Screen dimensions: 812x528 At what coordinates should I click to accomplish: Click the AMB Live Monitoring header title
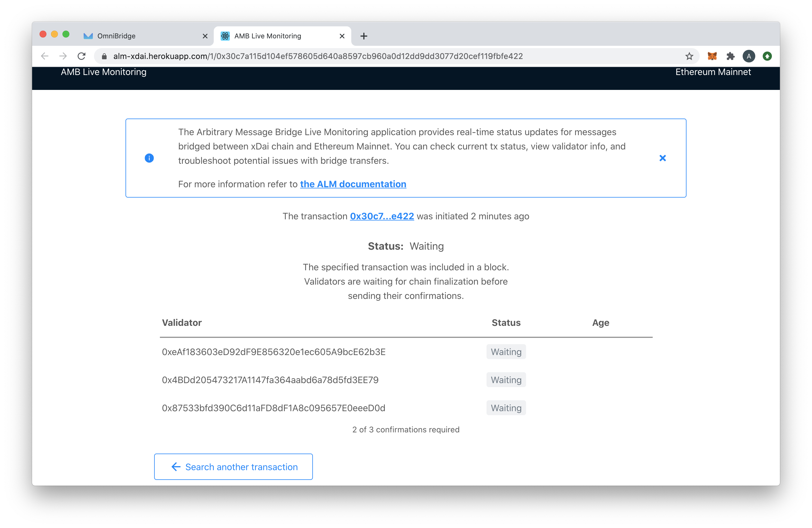[x=104, y=72]
